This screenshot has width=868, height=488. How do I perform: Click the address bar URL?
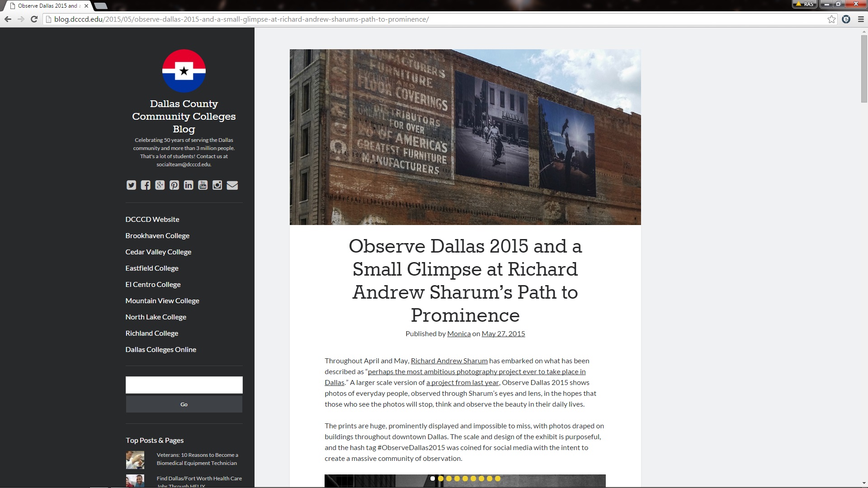point(241,19)
